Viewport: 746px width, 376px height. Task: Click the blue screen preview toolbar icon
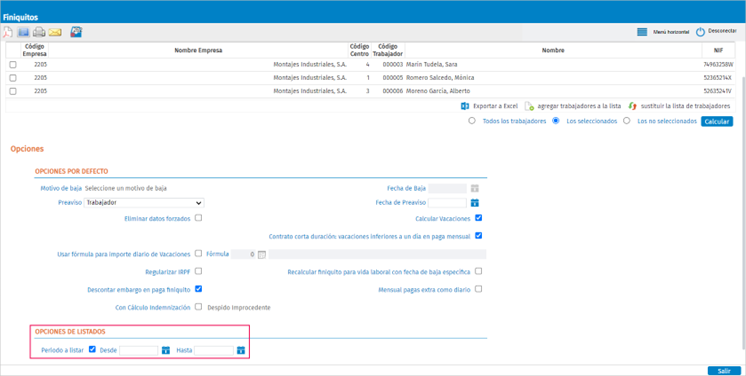click(x=23, y=32)
